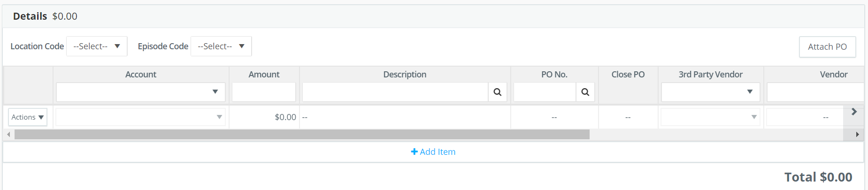Click the scrollbar left arrow

(8, 135)
